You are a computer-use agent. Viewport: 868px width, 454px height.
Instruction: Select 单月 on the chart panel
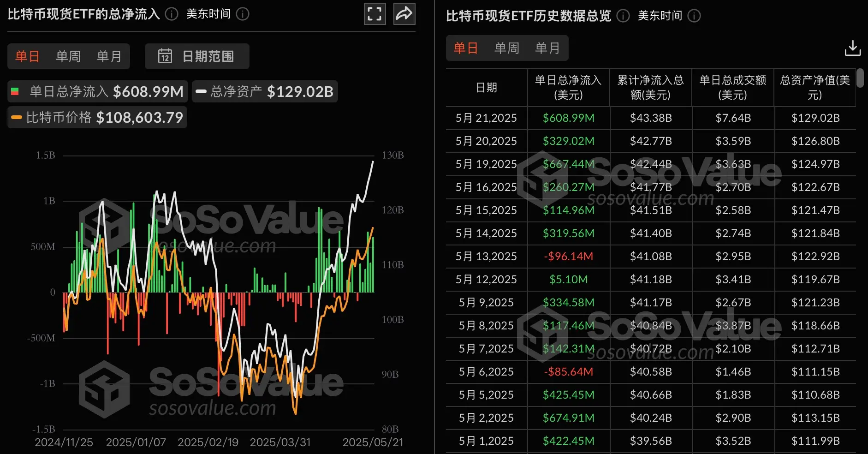point(109,56)
